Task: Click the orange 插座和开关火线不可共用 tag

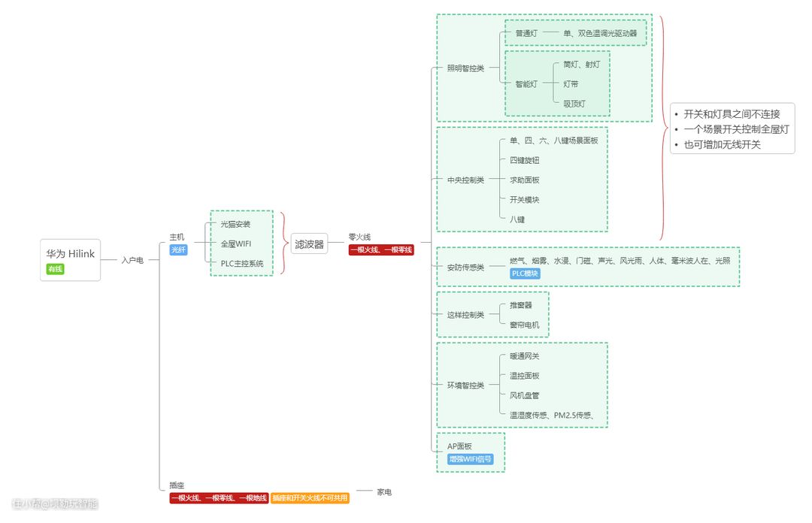Action: click(311, 498)
